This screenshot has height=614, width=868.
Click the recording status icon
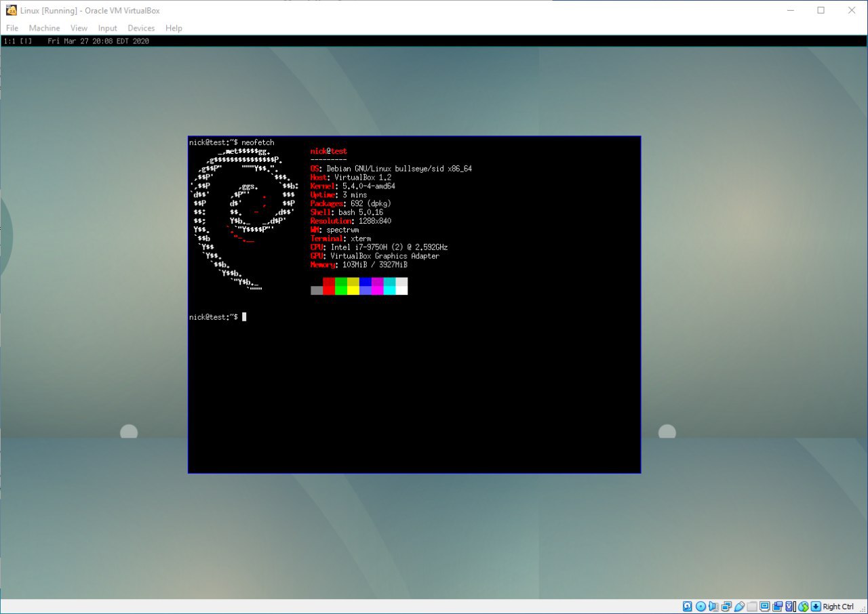[778, 606]
